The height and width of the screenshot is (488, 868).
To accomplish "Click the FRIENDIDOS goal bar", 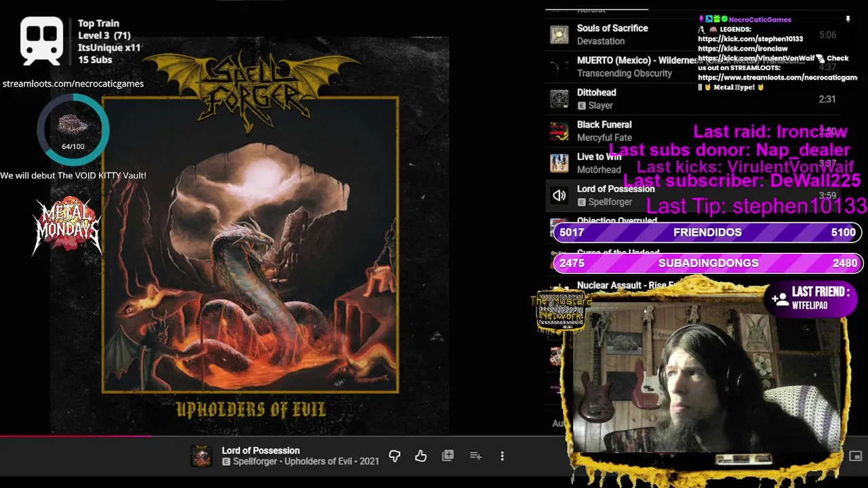I will 708,232.
